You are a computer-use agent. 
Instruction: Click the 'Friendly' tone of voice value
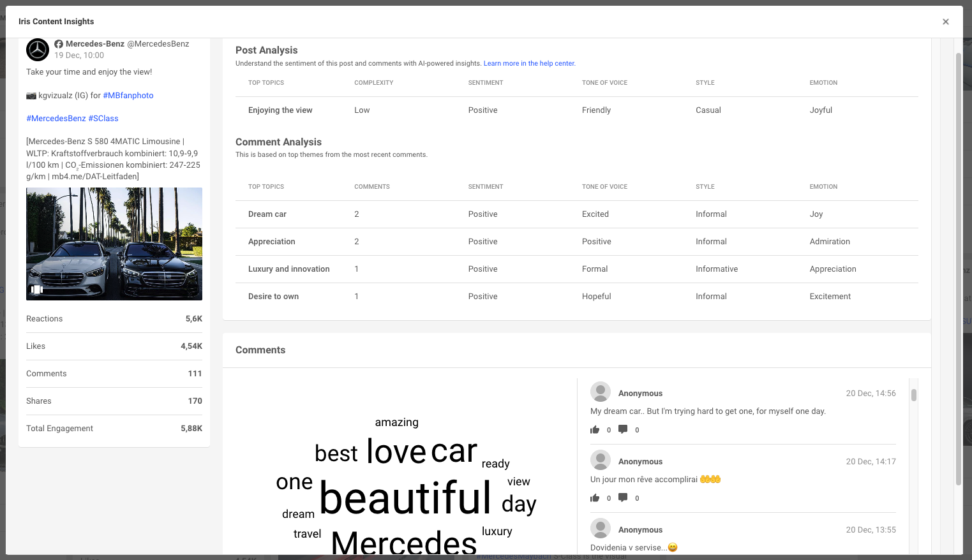596,110
